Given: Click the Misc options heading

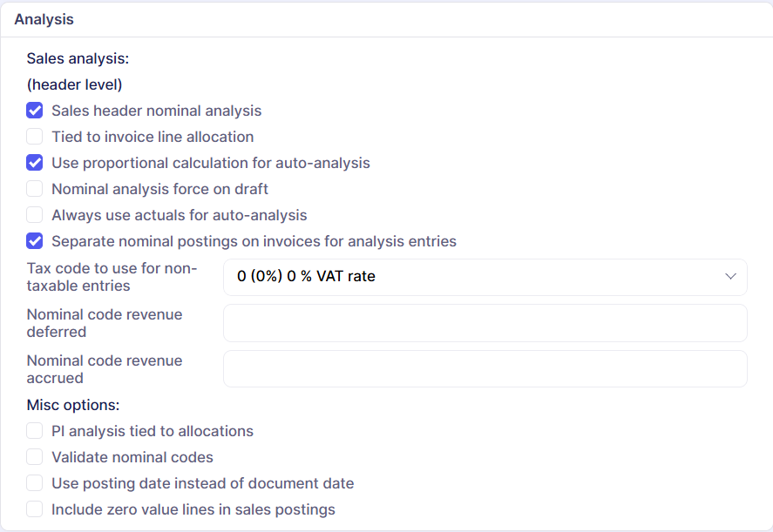Looking at the screenshot, I should [73, 405].
